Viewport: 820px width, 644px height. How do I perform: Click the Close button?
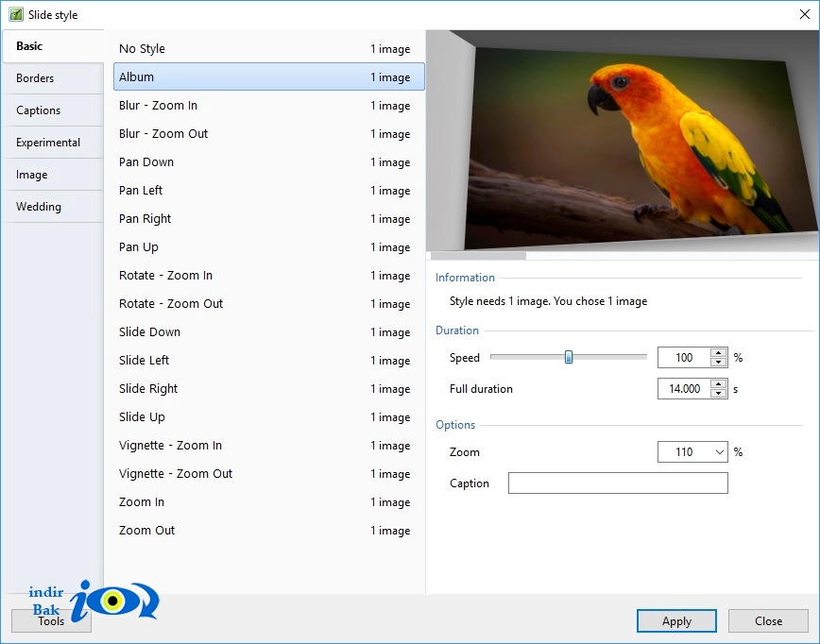tap(768, 621)
